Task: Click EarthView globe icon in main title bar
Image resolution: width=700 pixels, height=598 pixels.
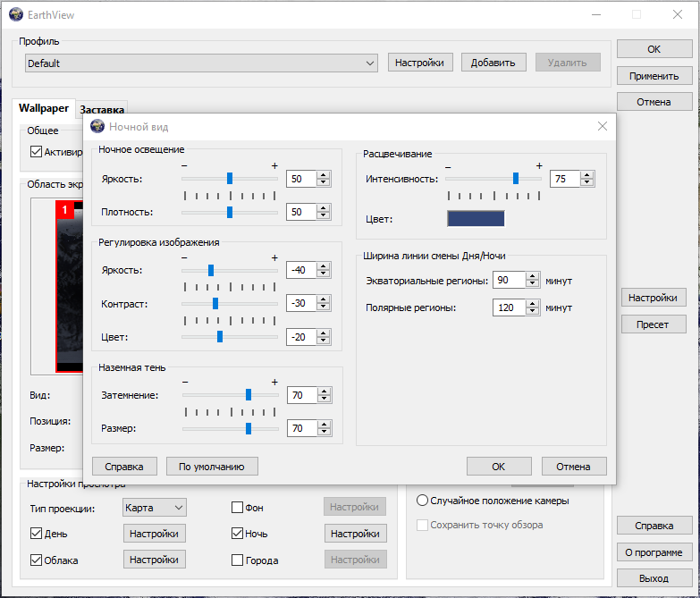Action: tap(16, 14)
